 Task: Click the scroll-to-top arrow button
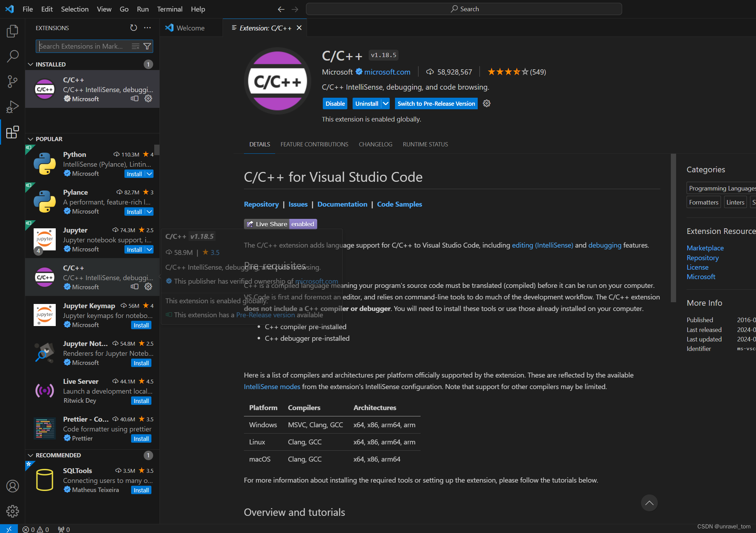(x=649, y=503)
